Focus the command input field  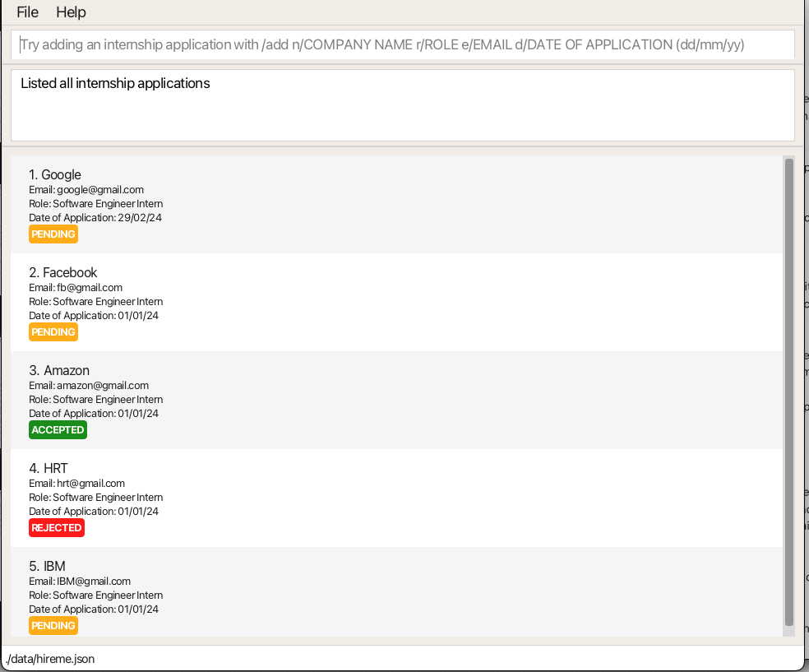click(402, 44)
